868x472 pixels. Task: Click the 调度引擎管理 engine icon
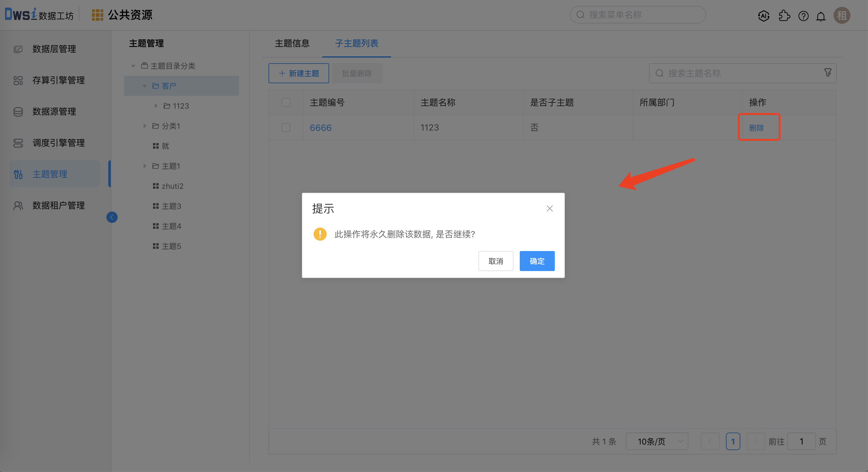coord(18,143)
